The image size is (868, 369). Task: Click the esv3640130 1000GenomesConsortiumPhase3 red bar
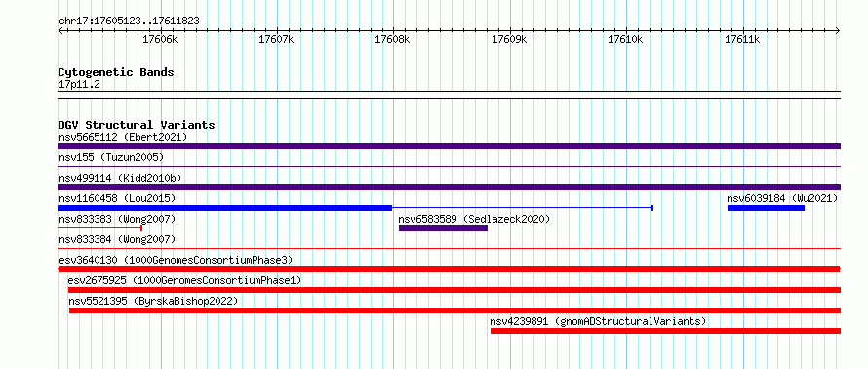(449, 269)
